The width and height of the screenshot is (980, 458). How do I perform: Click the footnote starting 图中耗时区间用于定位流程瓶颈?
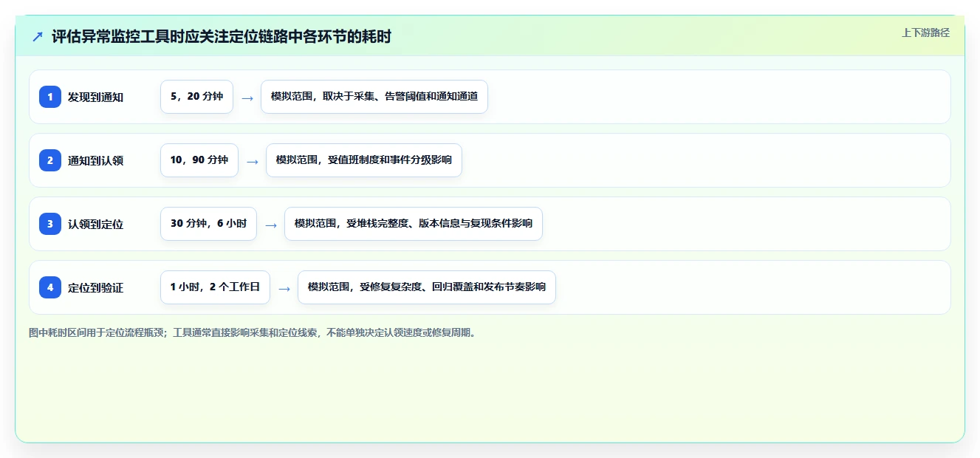point(253,332)
